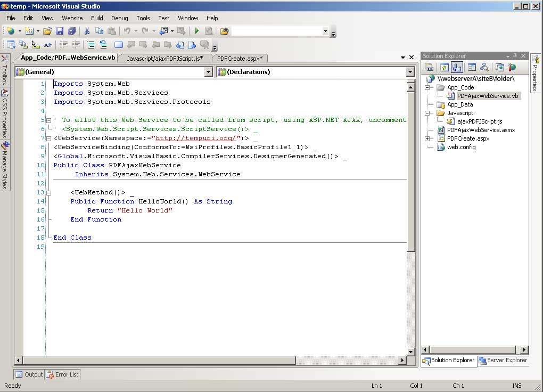543x392 pixels.
Task: Start debugging with the green play icon
Action: pyautogui.click(x=196, y=31)
